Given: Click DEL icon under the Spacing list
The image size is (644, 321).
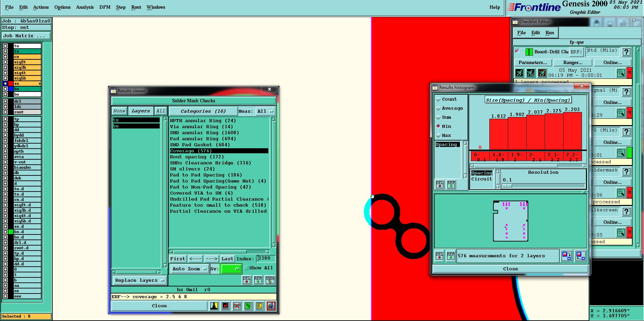Looking at the screenshot, I should [x=440, y=184].
